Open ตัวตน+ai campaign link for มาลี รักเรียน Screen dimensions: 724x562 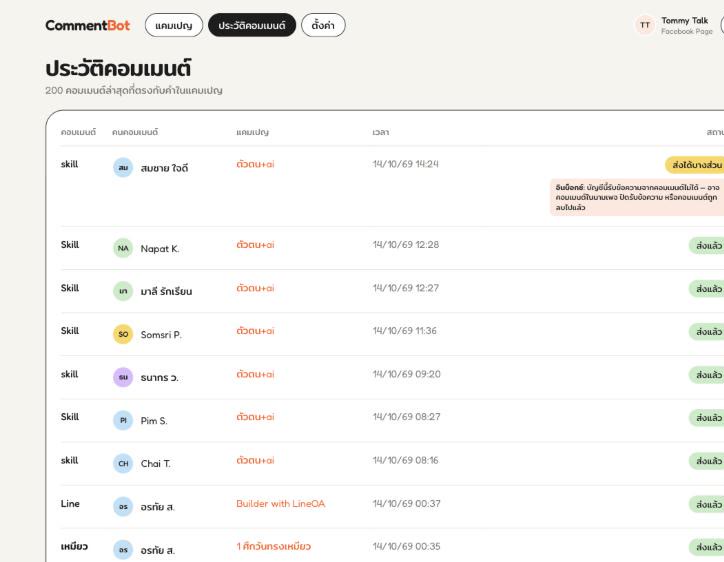tap(255, 288)
